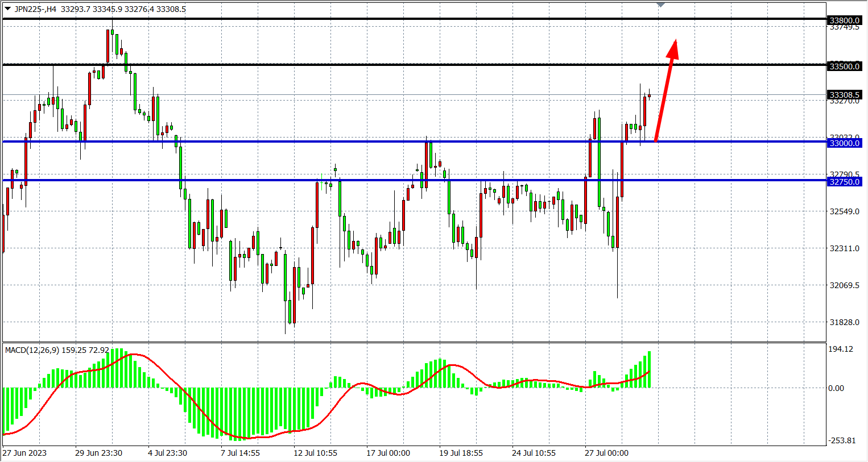Click the 27 Jun 2023 date label
Image resolution: width=868 pixels, height=462 pixels.
coord(24,453)
